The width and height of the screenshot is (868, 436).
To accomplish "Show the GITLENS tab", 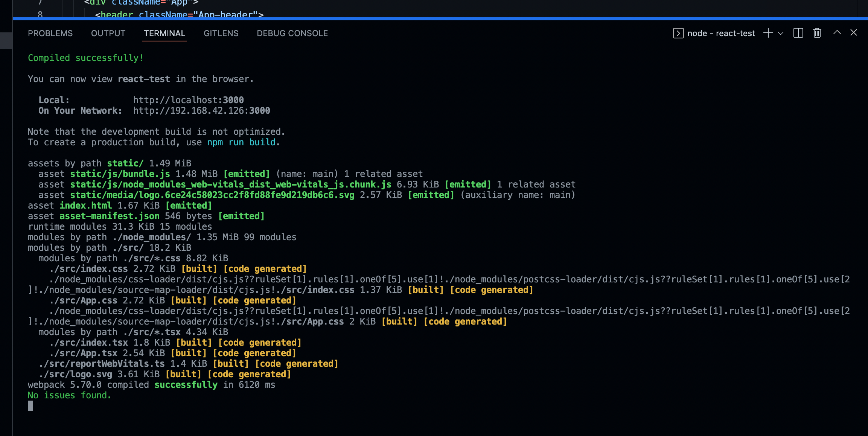I will [221, 33].
